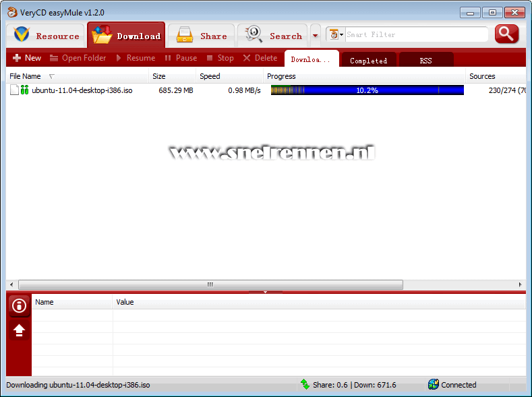Click the 685.29 MB size value

click(176, 90)
